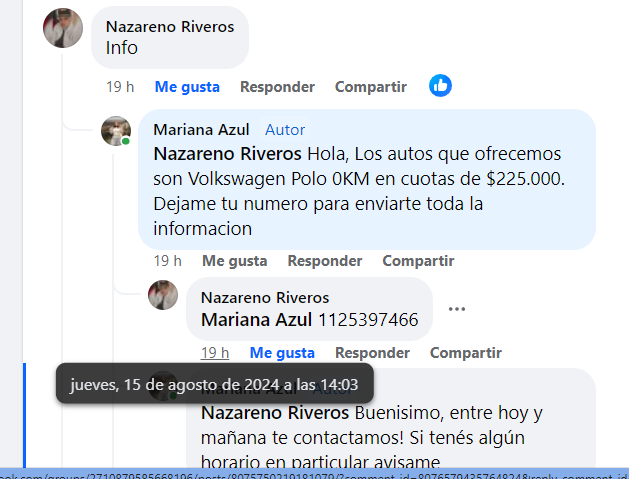Click Compartir under Mariana Azul's Volkswagen reply
This screenshot has height=479, width=629.
(418, 261)
